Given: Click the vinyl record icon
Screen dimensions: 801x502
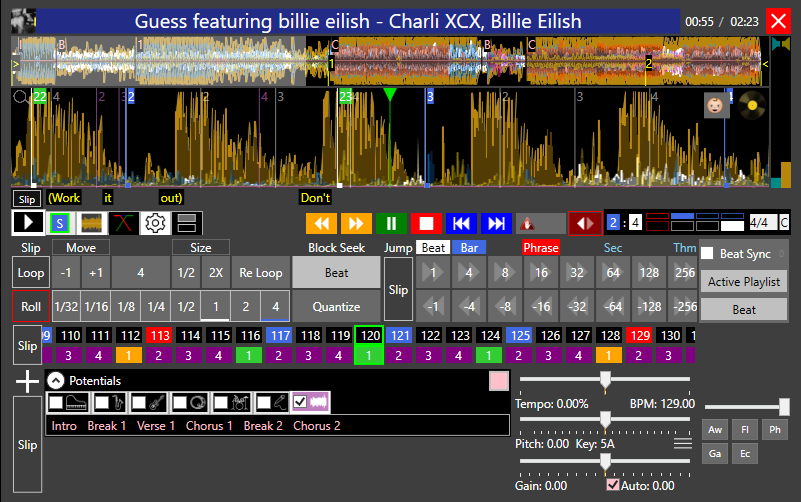Looking at the screenshot, I should [752, 105].
